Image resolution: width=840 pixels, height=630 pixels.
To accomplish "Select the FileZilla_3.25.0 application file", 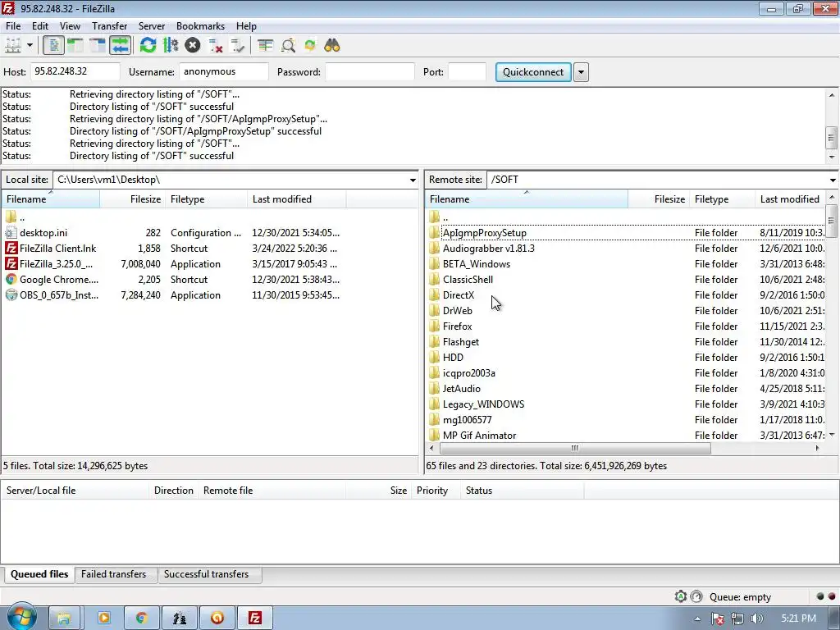I will [x=56, y=264].
